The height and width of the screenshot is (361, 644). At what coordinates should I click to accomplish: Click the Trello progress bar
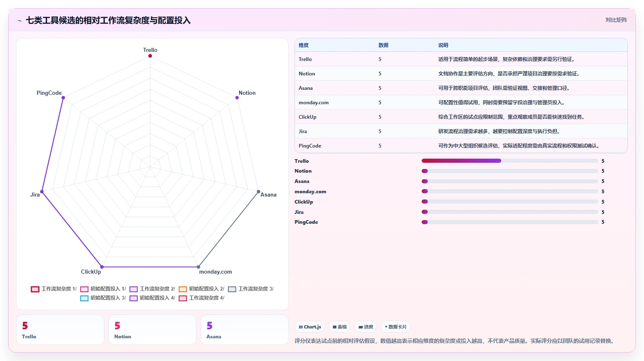510,161
